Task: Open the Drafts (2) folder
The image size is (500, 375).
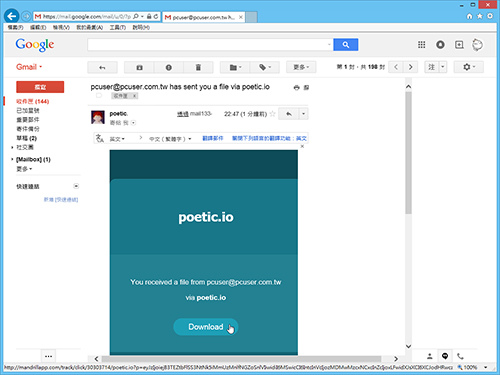Action: pyautogui.click(x=27, y=138)
